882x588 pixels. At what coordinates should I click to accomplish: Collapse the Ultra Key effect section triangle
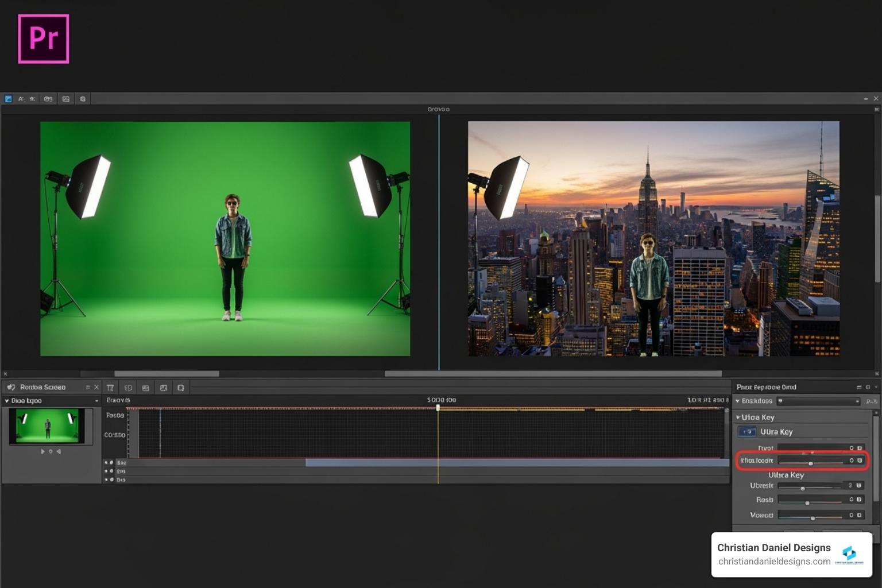click(x=738, y=417)
